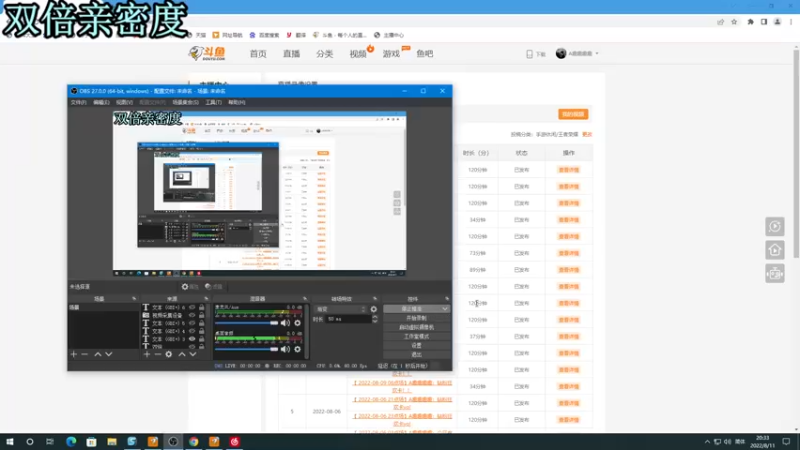Mute the desktop audio speaker icon

285,349
